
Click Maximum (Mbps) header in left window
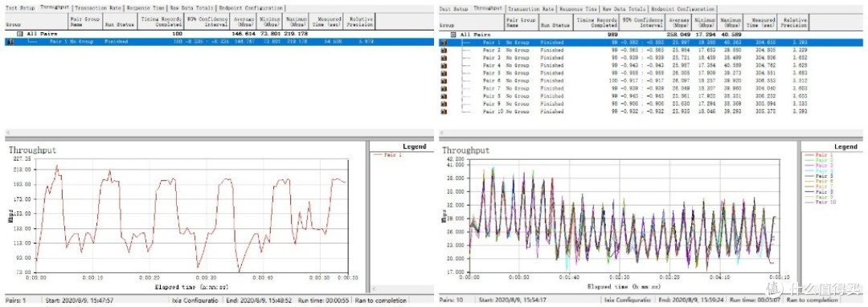(x=296, y=22)
